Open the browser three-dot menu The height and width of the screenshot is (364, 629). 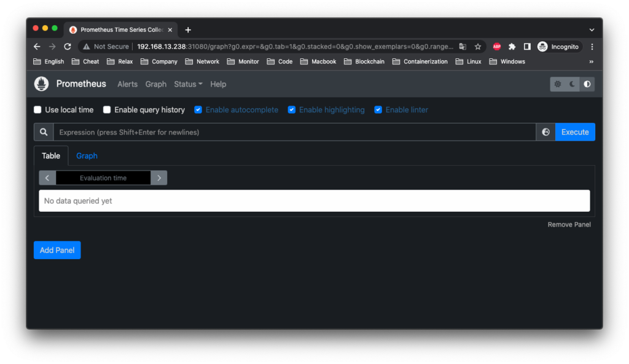[592, 47]
